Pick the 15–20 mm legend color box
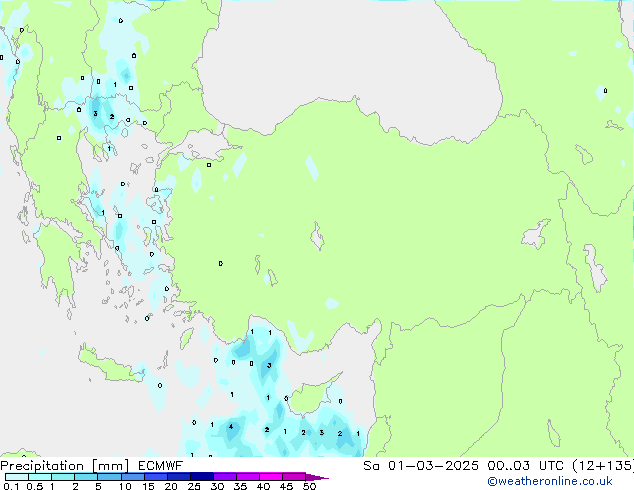Viewport: 634px width, 490px height. 155,477
